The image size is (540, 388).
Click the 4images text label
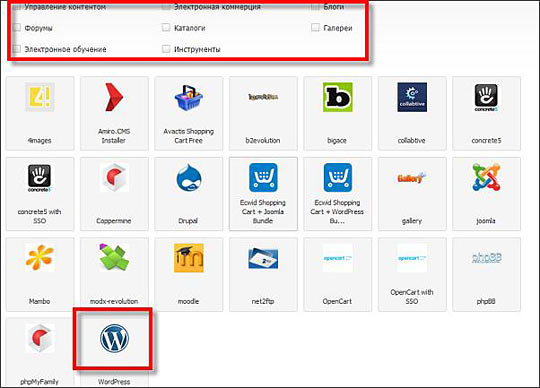(39, 140)
